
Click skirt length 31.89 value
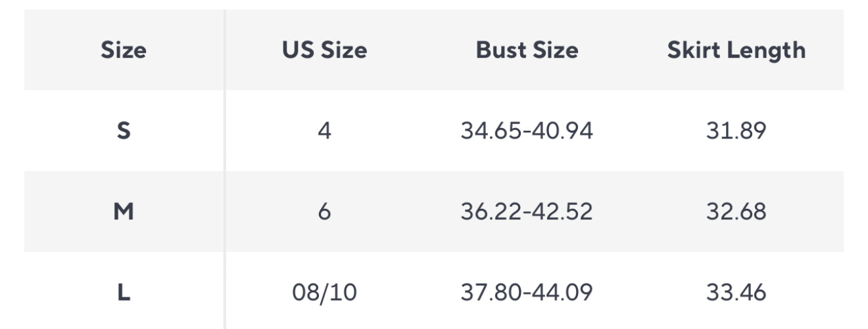tap(736, 131)
